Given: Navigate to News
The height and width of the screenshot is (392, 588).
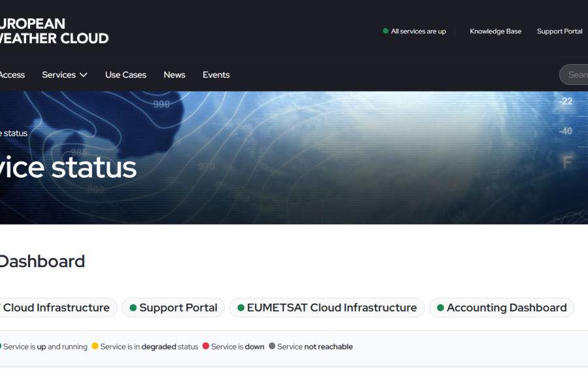Looking at the screenshot, I should tap(174, 74).
